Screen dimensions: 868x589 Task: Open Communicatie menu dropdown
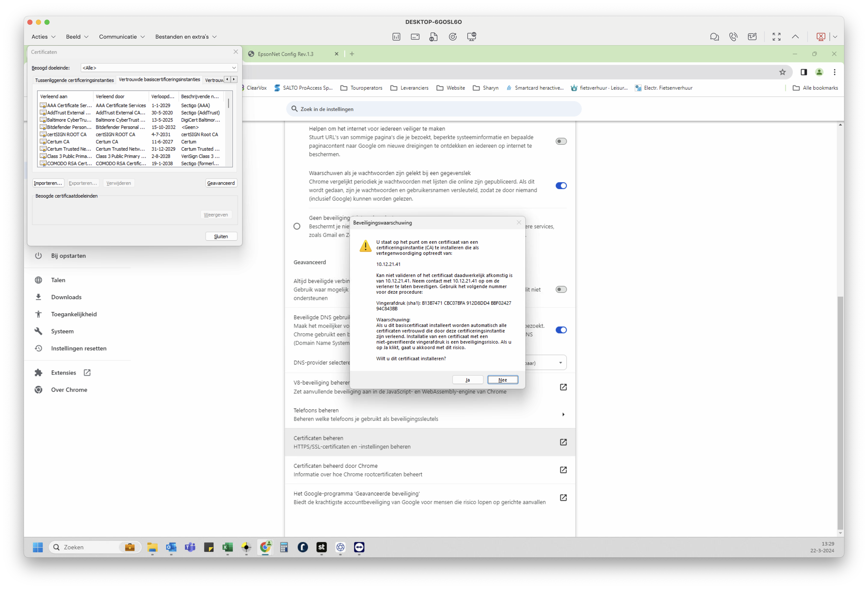click(122, 36)
